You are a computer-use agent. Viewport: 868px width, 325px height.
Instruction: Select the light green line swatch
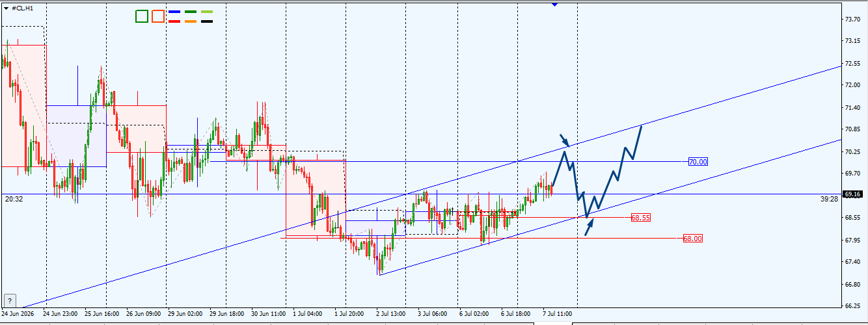[x=207, y=12]
